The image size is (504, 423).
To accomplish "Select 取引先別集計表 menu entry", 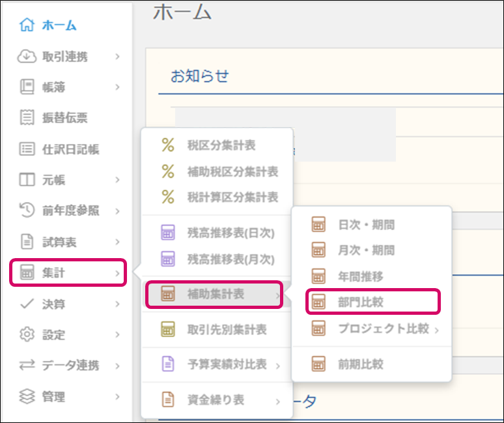I will [x=226, y=330].
